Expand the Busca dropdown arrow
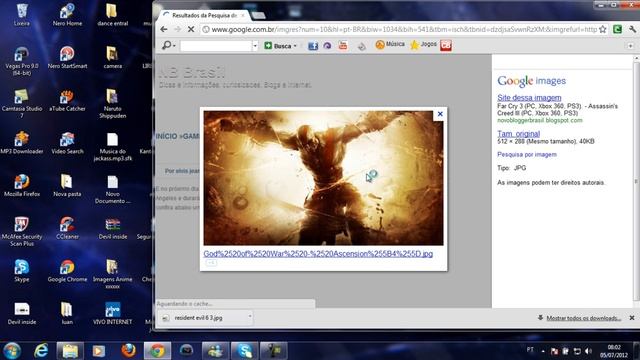Viewport: 640px width, 360px height. pos(295,46)
